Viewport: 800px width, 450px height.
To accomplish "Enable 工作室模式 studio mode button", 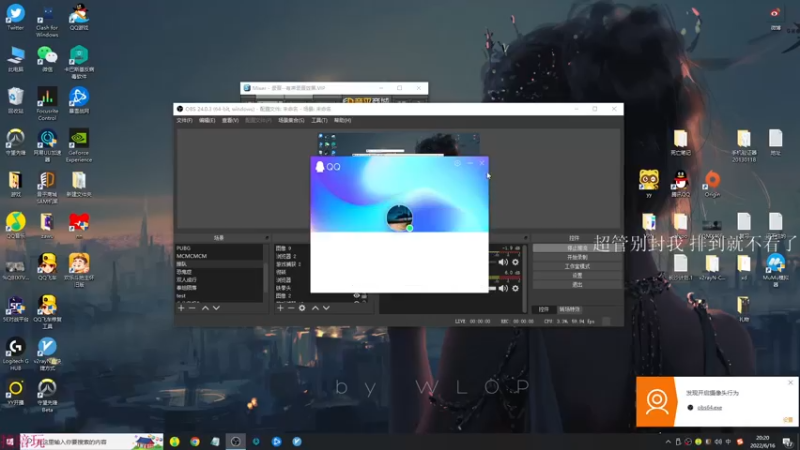I will (x=577, y=266).
